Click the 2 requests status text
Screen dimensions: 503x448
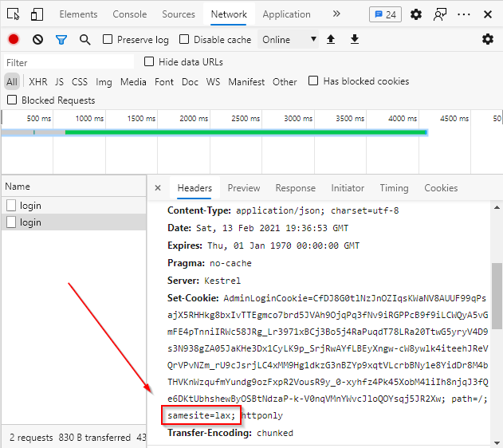tap(31, 438)
